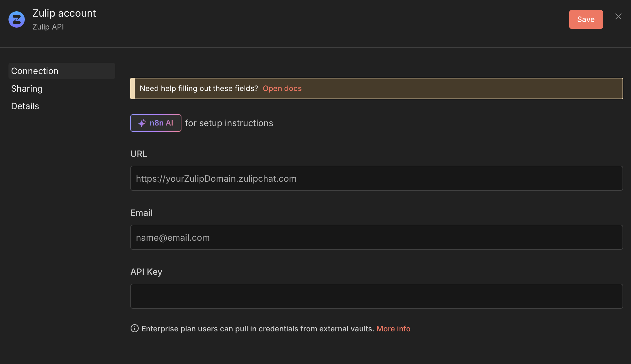631x364 pixels.
Task: Open the Connection tab
Action: click(x=62, y=71)
